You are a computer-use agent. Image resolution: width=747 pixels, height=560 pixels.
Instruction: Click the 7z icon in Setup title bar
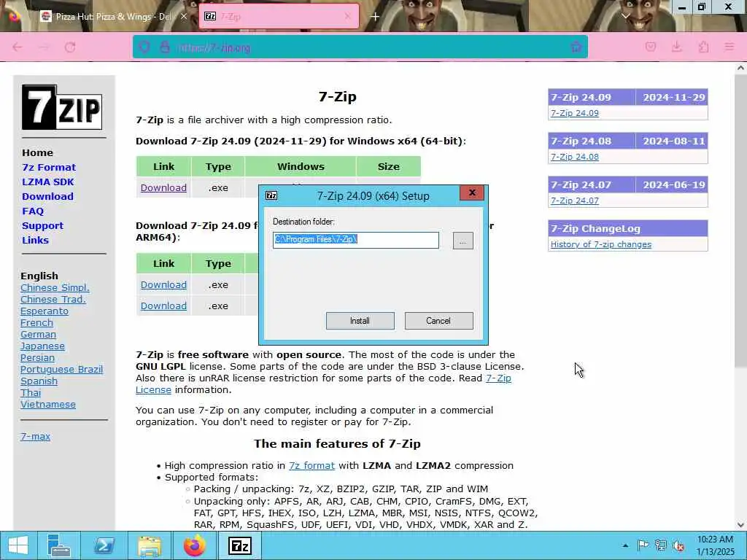[271, 195]
